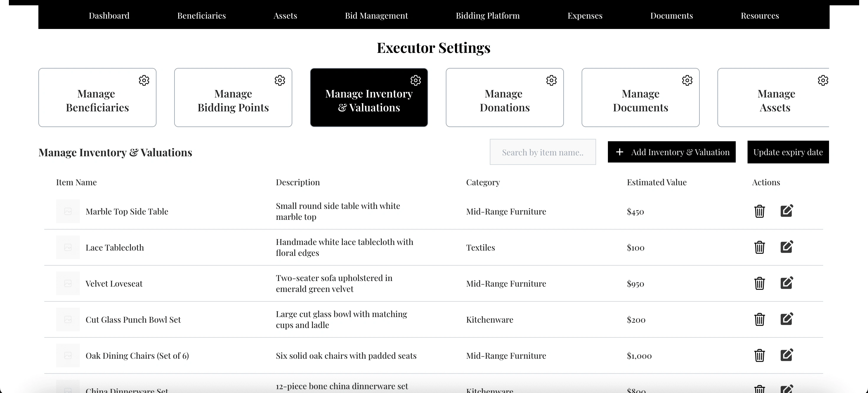
Task: Delete the Velvet Loveseat item
Action: [759, 284]
